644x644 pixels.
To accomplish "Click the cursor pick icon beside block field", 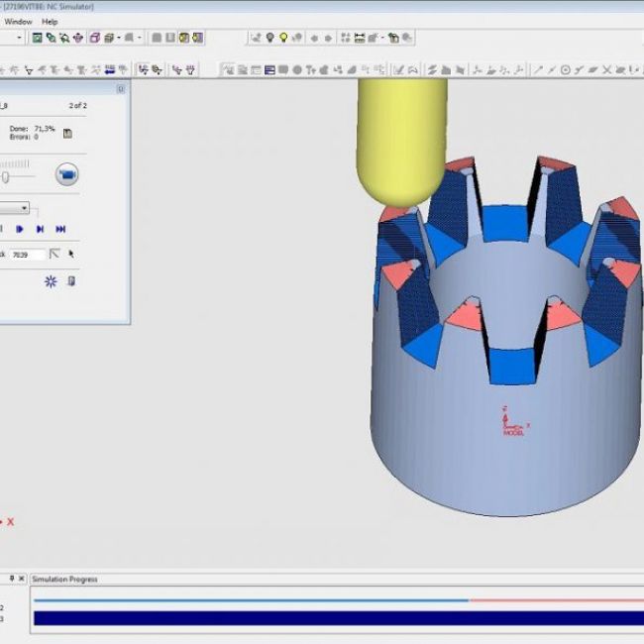I will point(71,255).
